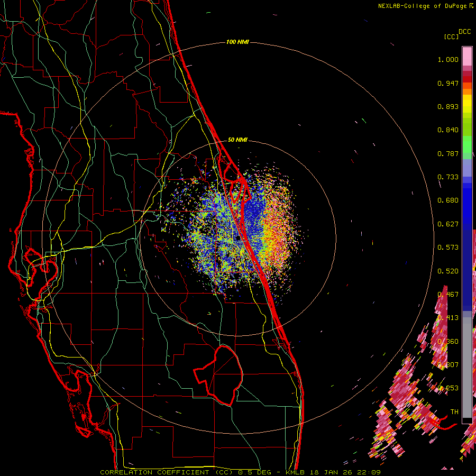Click the 0.627 scale value
The height and width of the screenshot is (476, 476).
448,224
